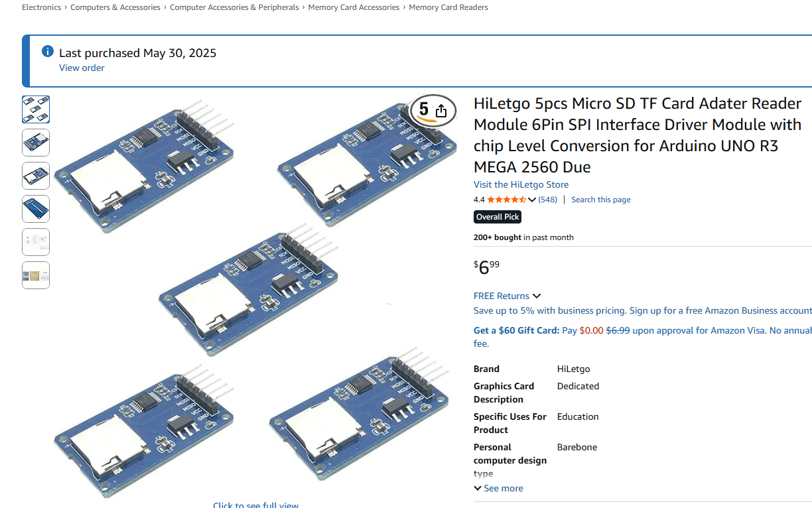Click the View order link
812x508 pixels.
coord(82,68)
